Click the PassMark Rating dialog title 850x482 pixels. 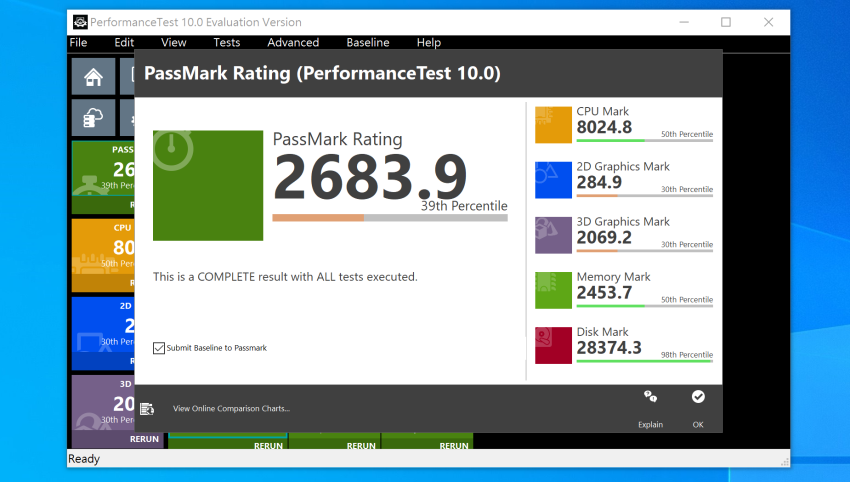322,73
